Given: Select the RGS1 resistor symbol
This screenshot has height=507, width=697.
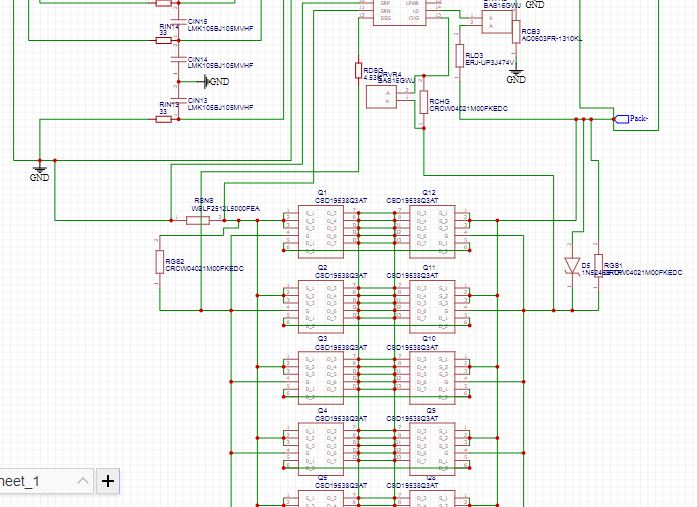Looking at the screenshot, I should [x=598, y=266].
